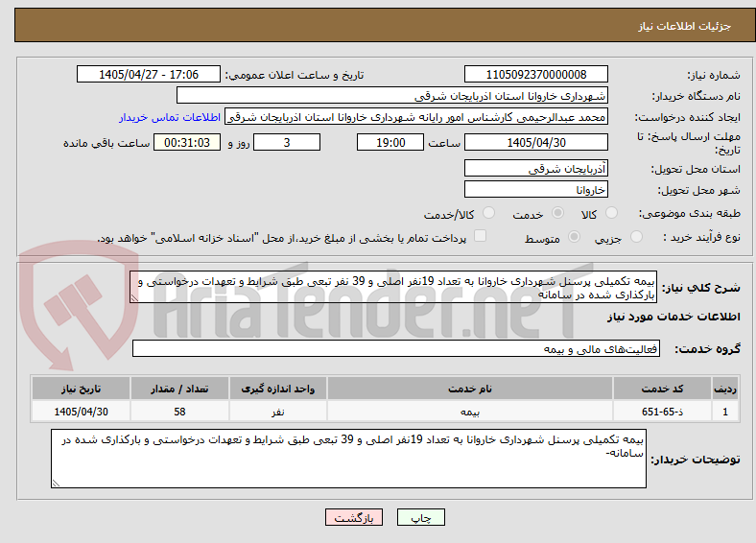Select the کالا radio button
Viewport: 756px width, 543px height.
(611, 213)
